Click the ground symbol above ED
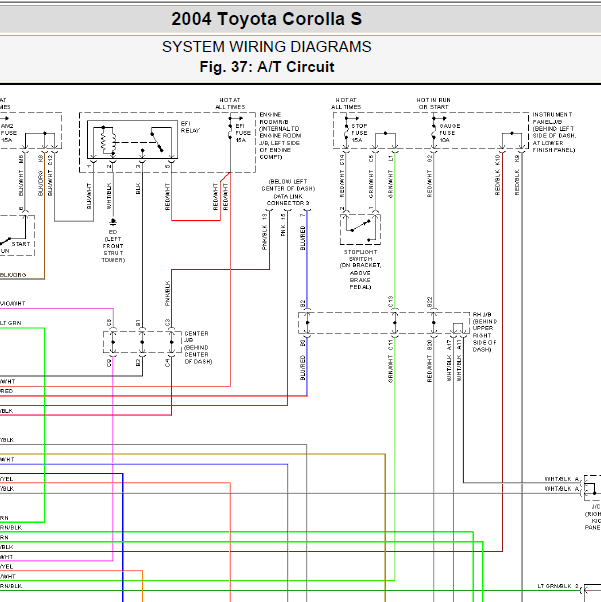The image size is (601, 602). (113, 222)
